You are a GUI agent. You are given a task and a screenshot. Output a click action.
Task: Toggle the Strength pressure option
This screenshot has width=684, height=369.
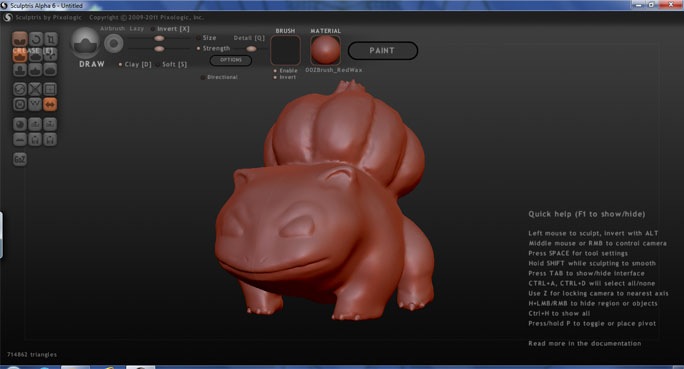pos(213,48)
